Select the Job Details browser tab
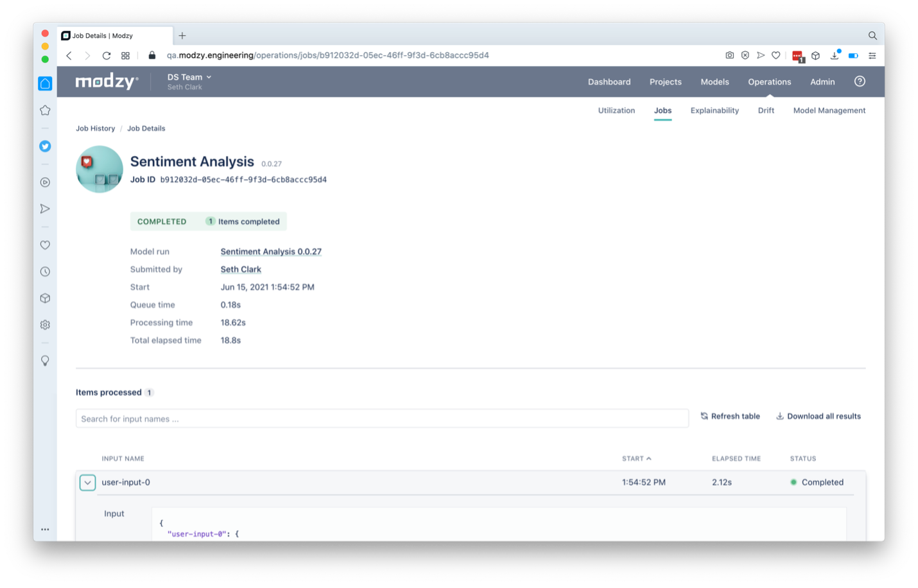 116,36
